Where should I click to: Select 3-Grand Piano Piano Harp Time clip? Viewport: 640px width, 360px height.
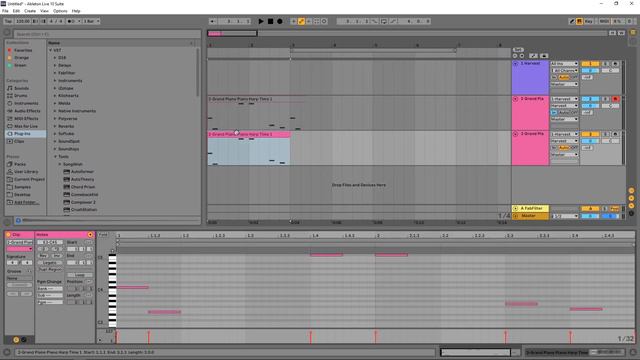249,134
